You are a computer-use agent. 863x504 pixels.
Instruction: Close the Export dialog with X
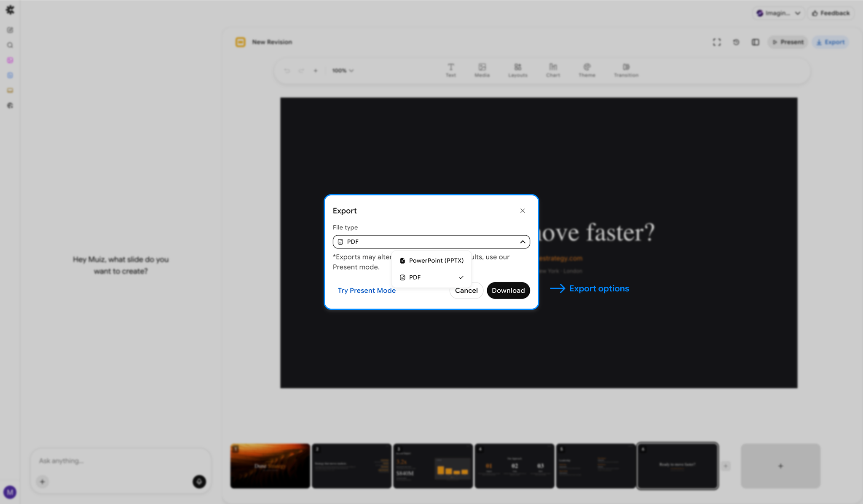point(523,211)
